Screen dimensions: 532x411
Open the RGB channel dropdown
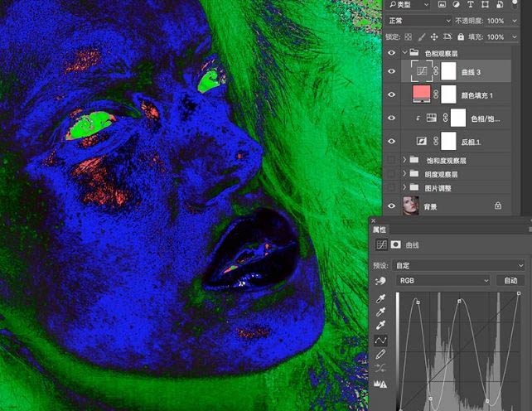click(443, 281)
